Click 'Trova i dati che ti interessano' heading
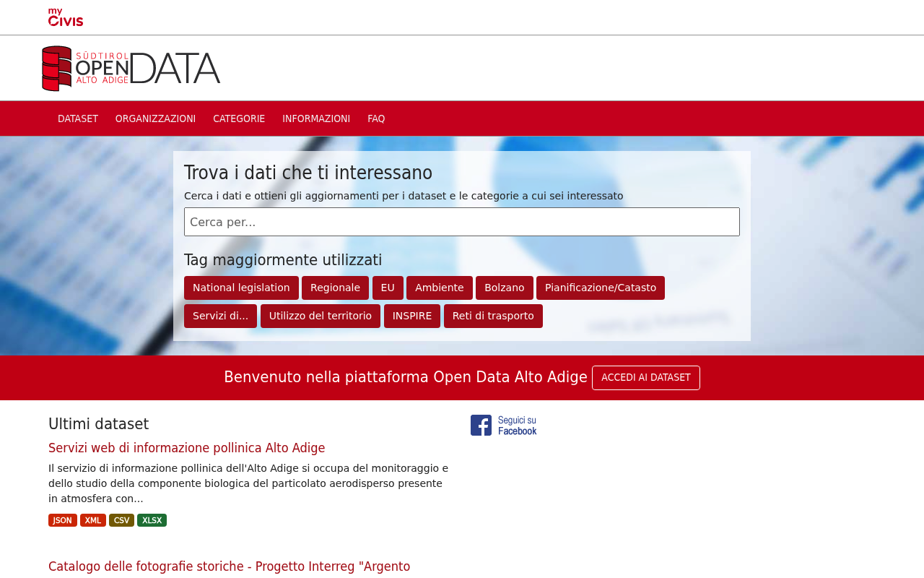The height and width of the screenshot is (578, 924). pos(308,173)
